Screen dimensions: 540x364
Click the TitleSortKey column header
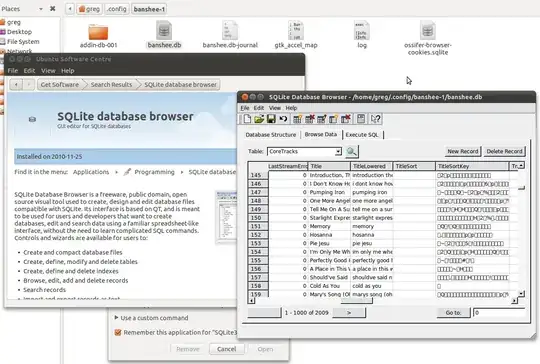(x=472, y=166)
